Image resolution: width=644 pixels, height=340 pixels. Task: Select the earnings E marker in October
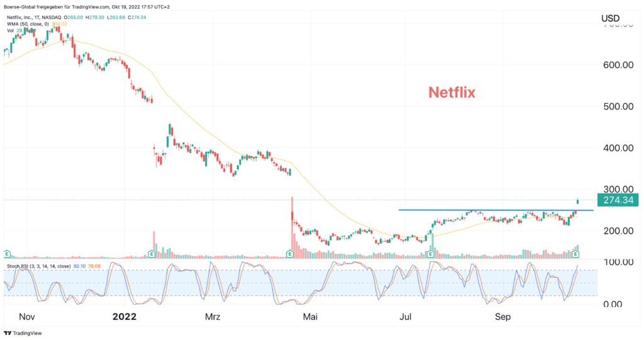pyautogui.click(x=575, y=254)
